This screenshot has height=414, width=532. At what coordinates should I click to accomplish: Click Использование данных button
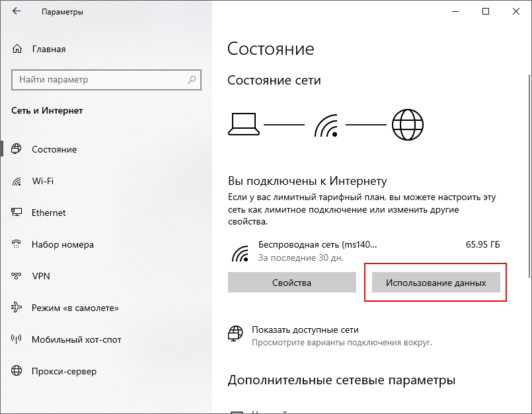436,283
